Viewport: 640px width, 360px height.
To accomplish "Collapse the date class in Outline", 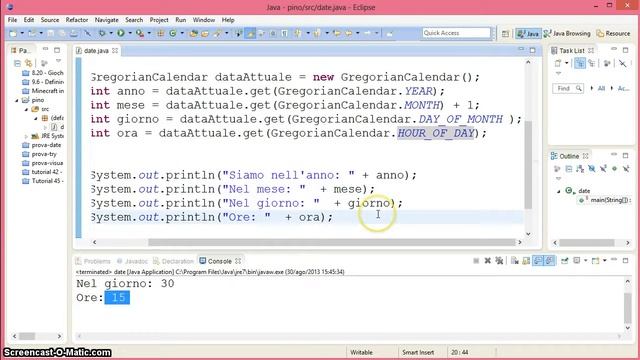I will click(558, 191).
